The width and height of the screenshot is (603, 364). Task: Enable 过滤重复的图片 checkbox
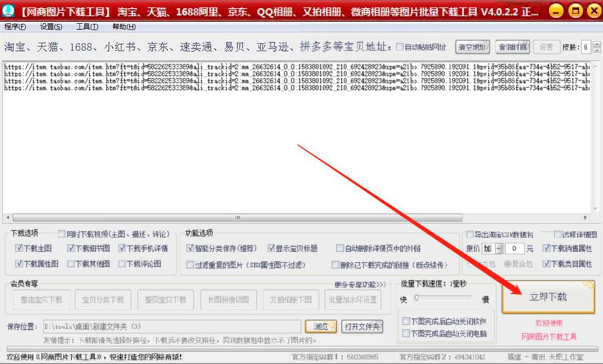[x=190, y=265]
